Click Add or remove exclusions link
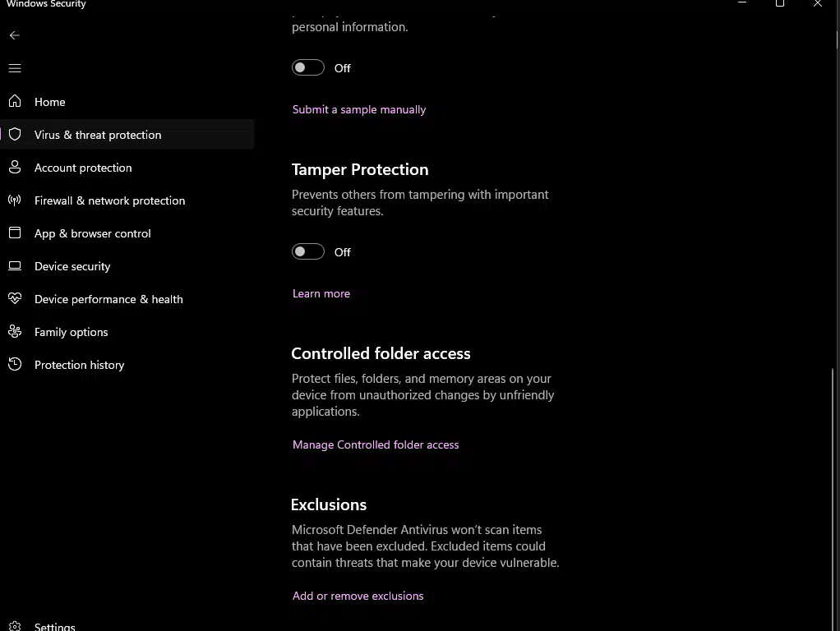 358,596
